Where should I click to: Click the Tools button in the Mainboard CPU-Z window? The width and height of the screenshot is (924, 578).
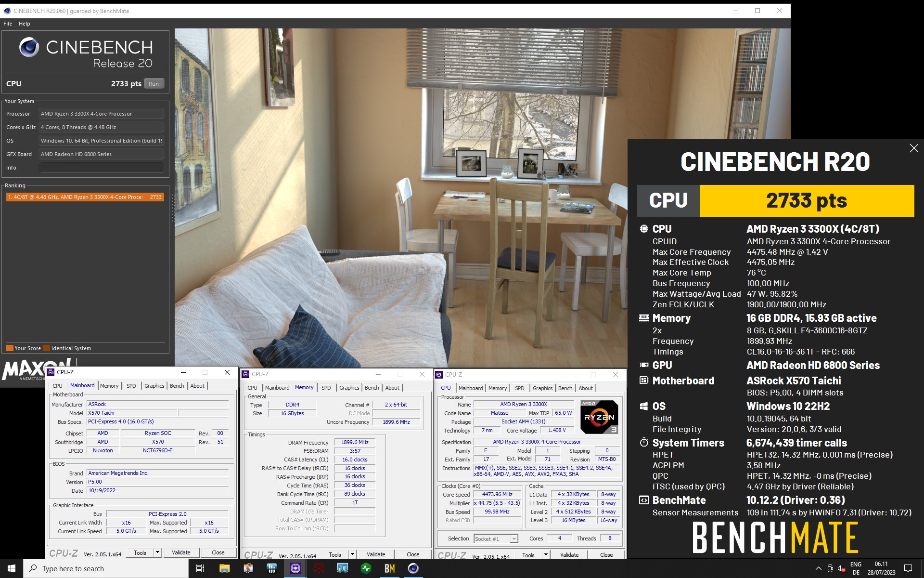pyautogui.click(x=140, y=552)
